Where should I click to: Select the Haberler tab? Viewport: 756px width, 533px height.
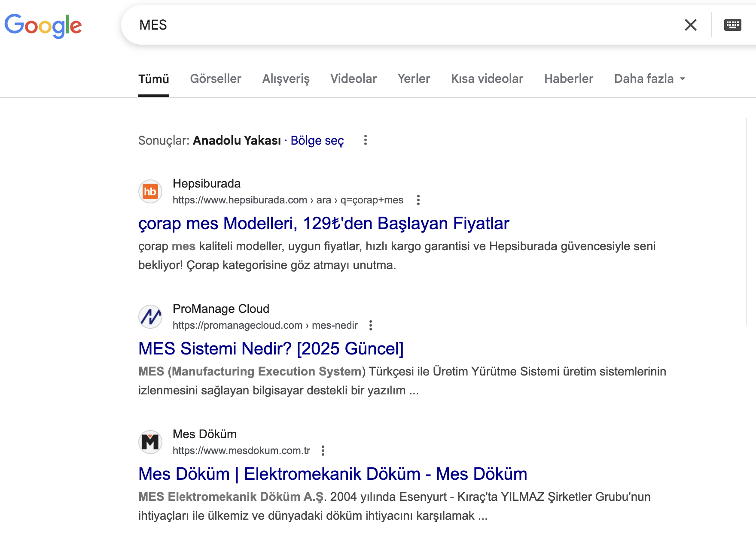tap(568, 79)
